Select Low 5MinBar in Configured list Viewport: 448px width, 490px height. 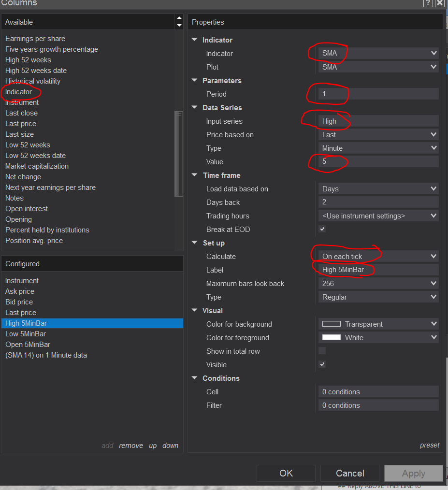pyautogui.click(x=26, y=334)
